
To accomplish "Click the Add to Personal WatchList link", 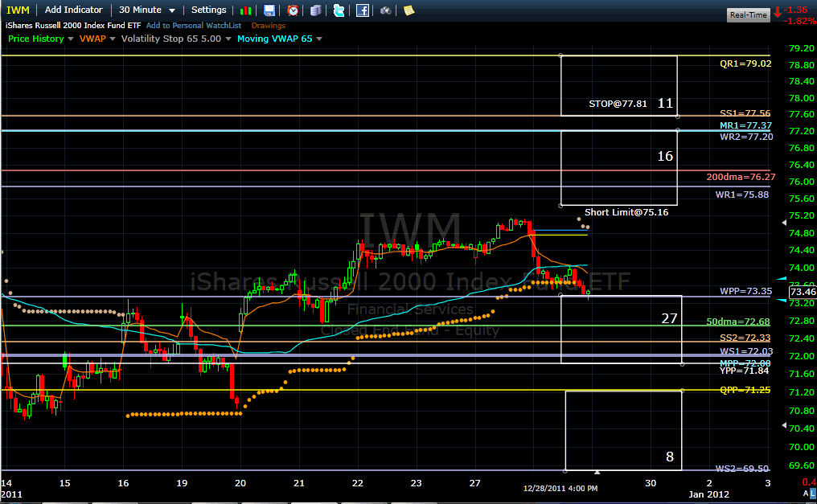I will (x=193, y=26).
